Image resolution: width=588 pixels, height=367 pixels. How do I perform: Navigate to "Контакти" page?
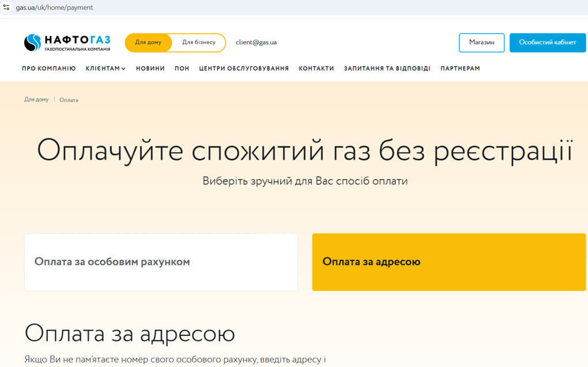tap(316, 69)
